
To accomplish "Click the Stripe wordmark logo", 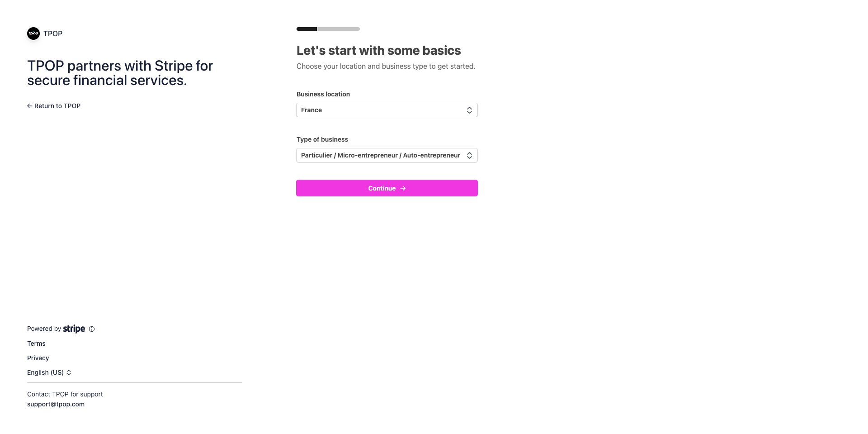I will (x=74, y=329).
